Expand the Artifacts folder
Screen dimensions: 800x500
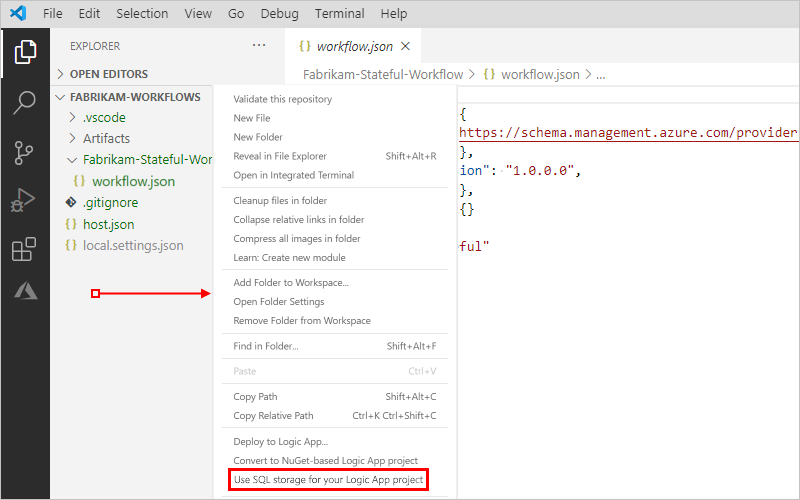click(x=72, y=138)
